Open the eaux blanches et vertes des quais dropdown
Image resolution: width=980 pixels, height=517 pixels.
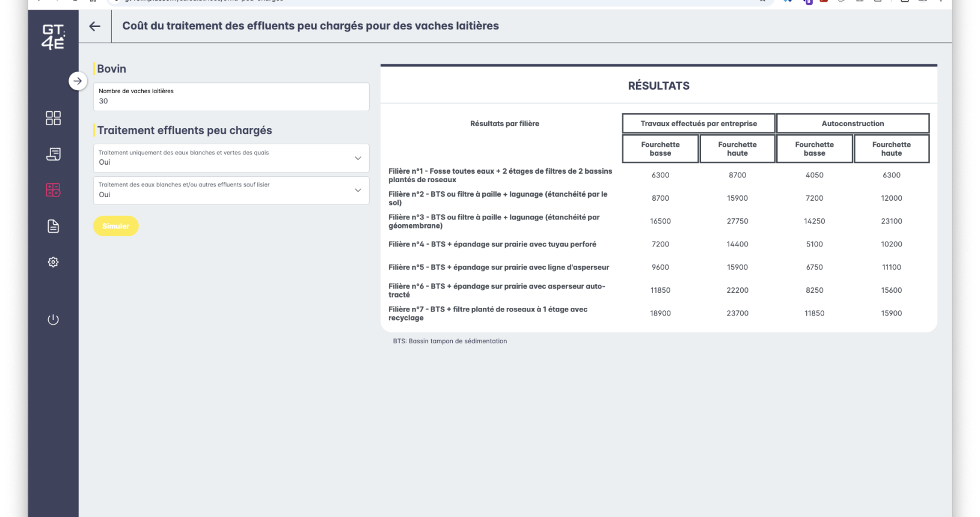click(x=231, y=158)
